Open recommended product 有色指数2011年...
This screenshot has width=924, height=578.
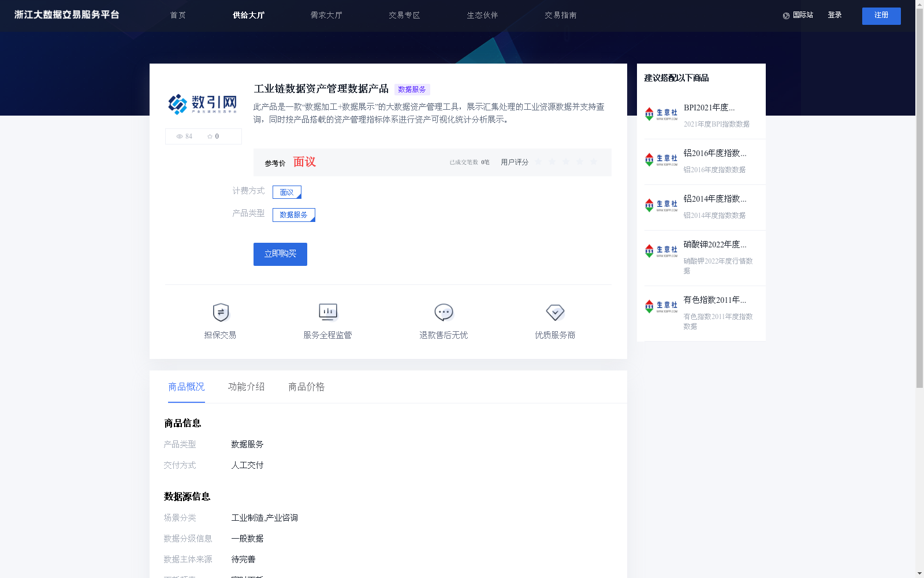click(x=715, y=300)
